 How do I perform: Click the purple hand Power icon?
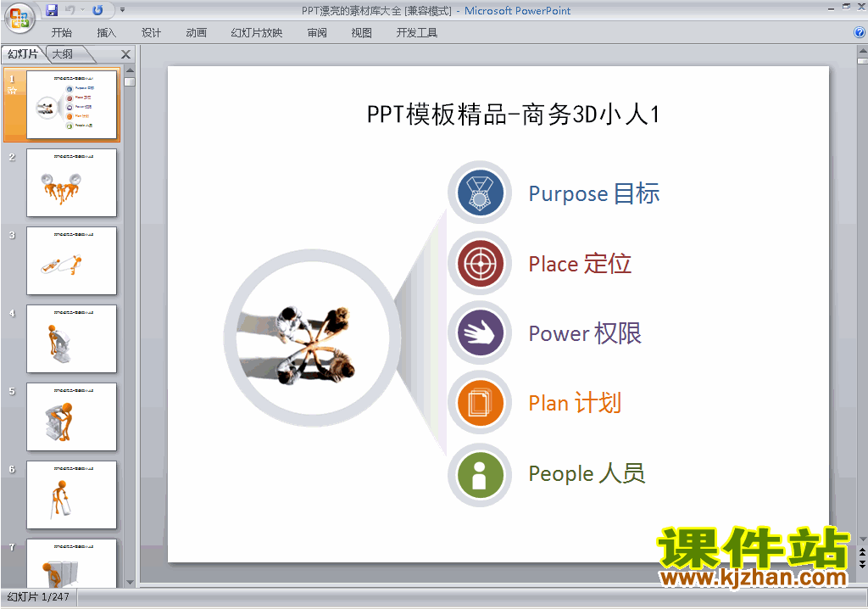point(481,333)
